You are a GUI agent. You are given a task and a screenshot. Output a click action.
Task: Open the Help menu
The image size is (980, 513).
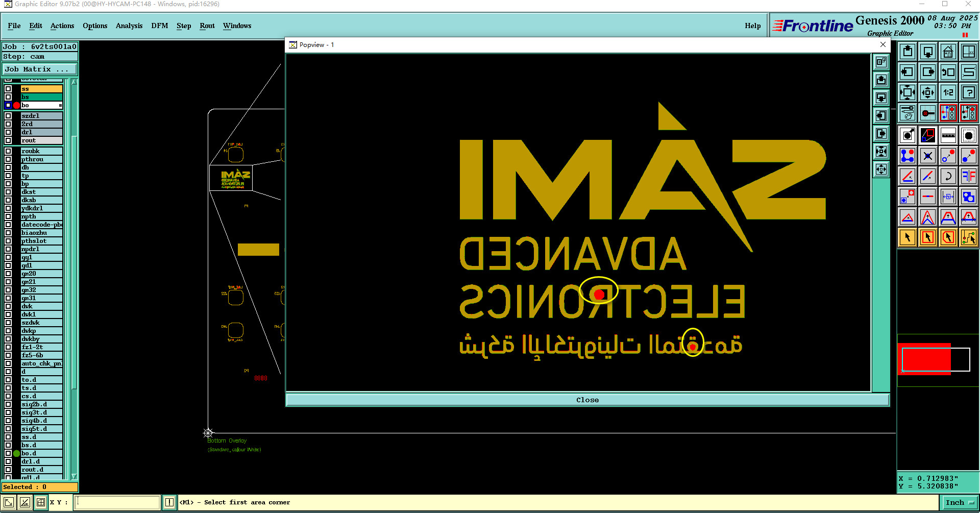coord(752,26)
